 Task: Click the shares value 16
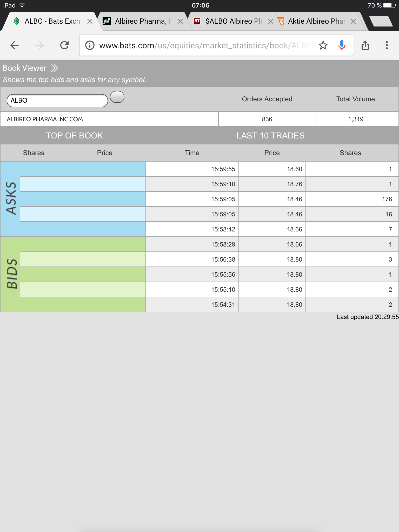tap(389, 214)
